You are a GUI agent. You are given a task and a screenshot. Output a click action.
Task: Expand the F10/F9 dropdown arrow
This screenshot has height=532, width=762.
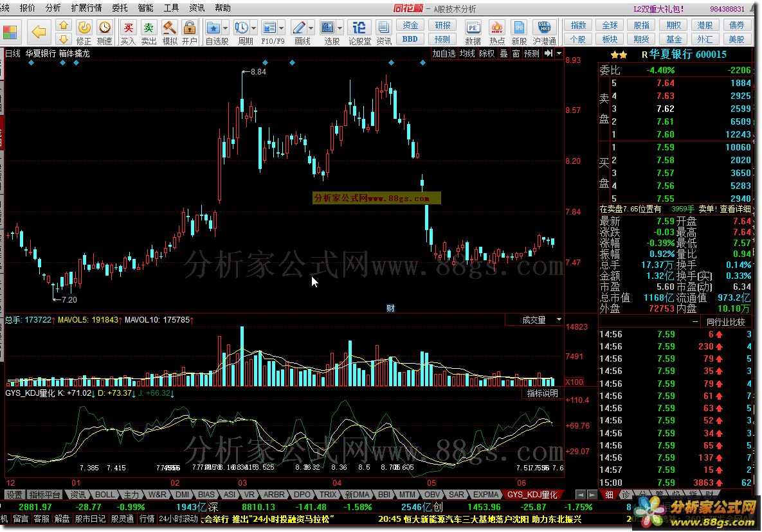(x=282, y=28)
